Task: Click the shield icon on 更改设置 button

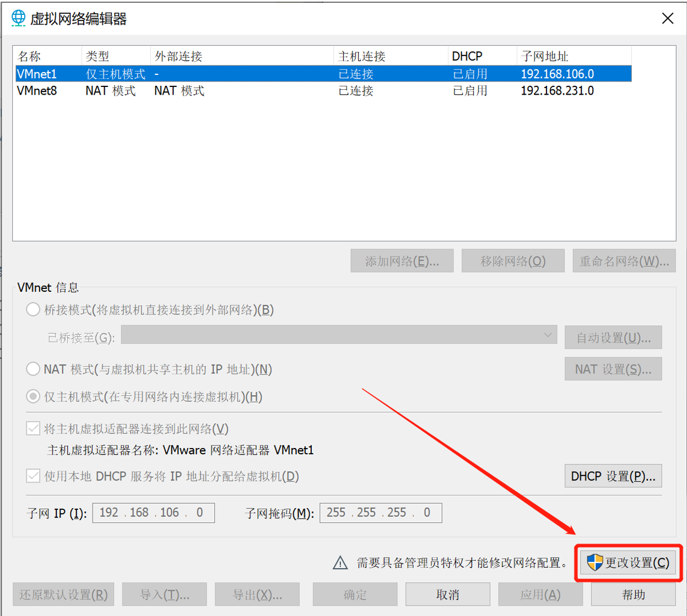Action: point(594,563)
